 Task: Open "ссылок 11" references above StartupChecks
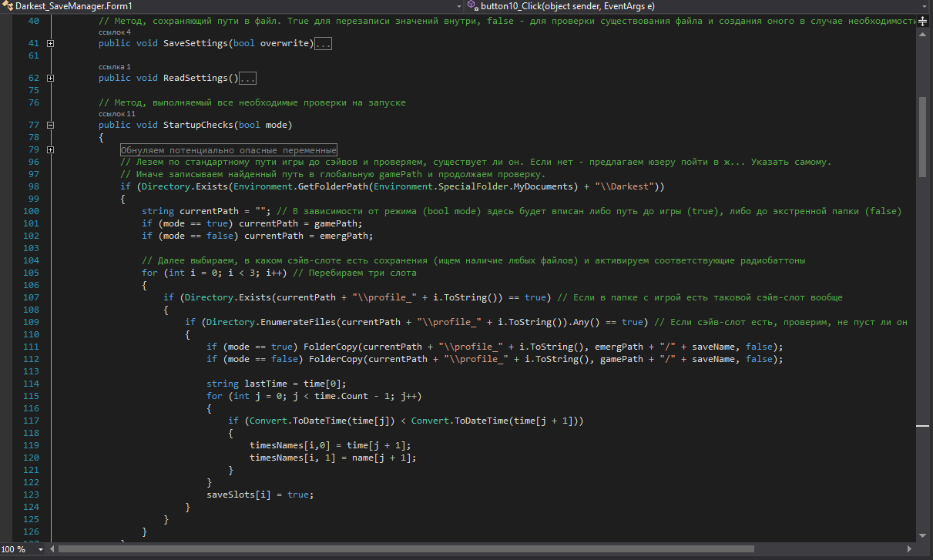(x=117, y=114)
